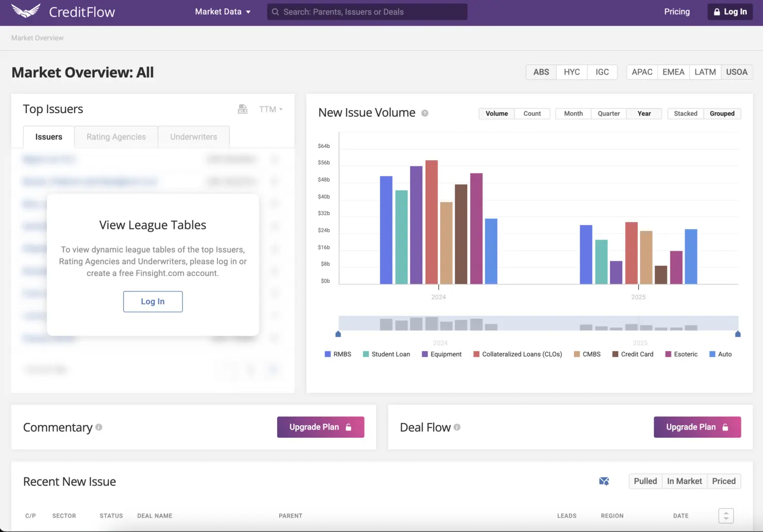Viewport: 763px width, 532px height.
Task: Toggle chart metric to Count
Action: 532,114
